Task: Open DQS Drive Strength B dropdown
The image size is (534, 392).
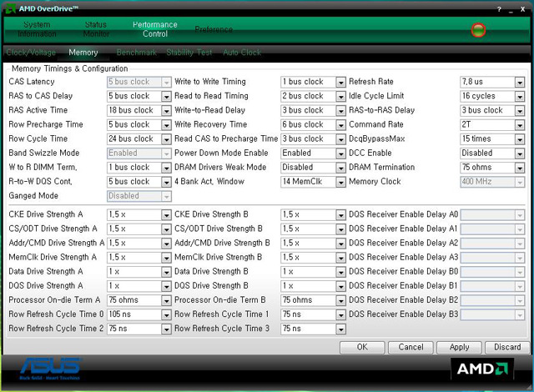Action: tap(340, 286)
